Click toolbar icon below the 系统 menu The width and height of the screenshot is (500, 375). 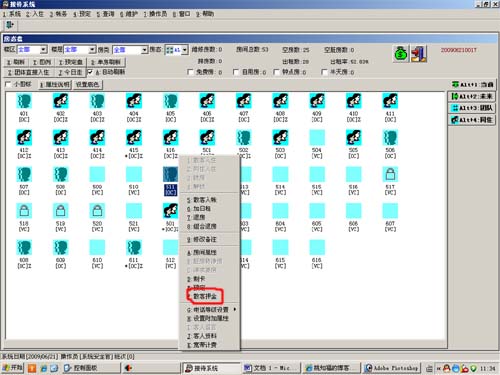coord(10,25)
